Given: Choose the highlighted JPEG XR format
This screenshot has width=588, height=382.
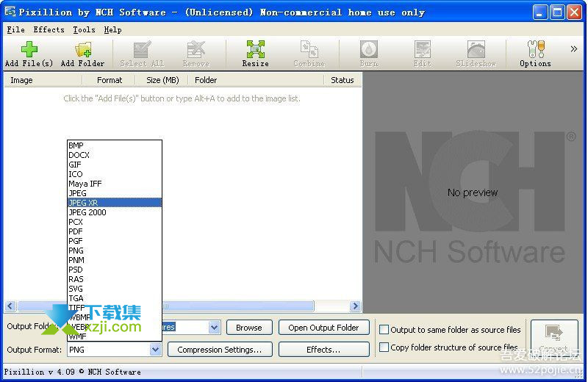Looking at the screenshot, I should tap(115, 203).
